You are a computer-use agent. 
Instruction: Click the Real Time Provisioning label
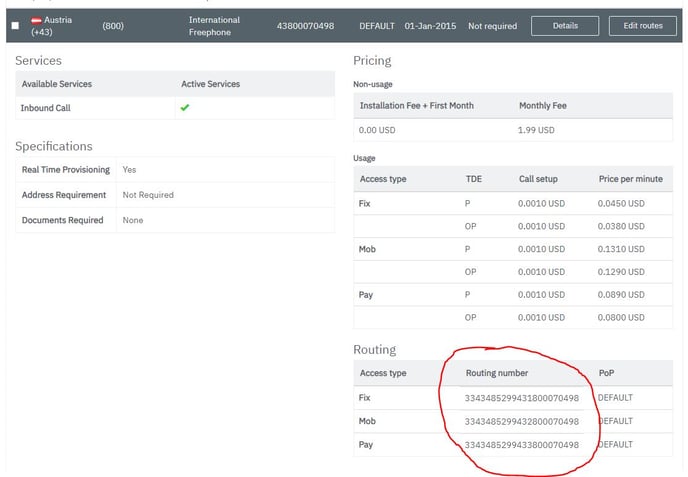click(x=66, y=170)
